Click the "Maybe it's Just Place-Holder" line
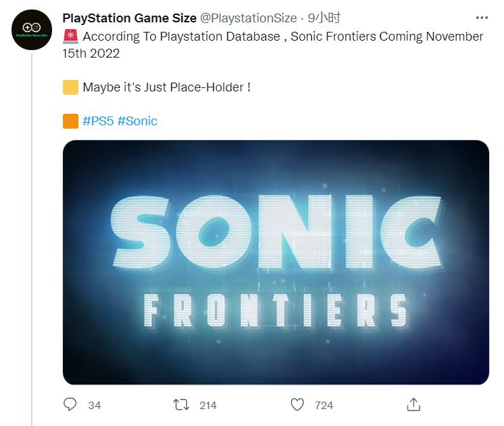504x426 pixels. point(166,87)
